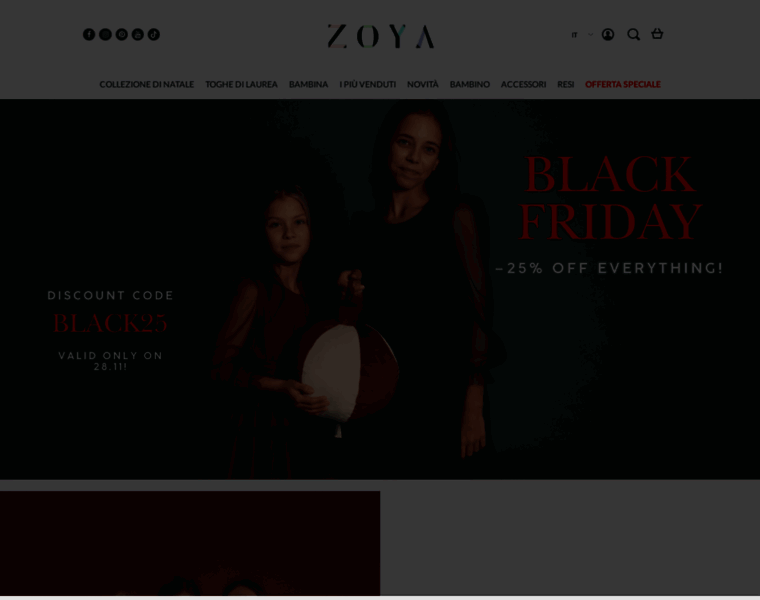Open Collezione di Natale menu
The height and width of the screenshot is (600, 760).
[146, 84]
